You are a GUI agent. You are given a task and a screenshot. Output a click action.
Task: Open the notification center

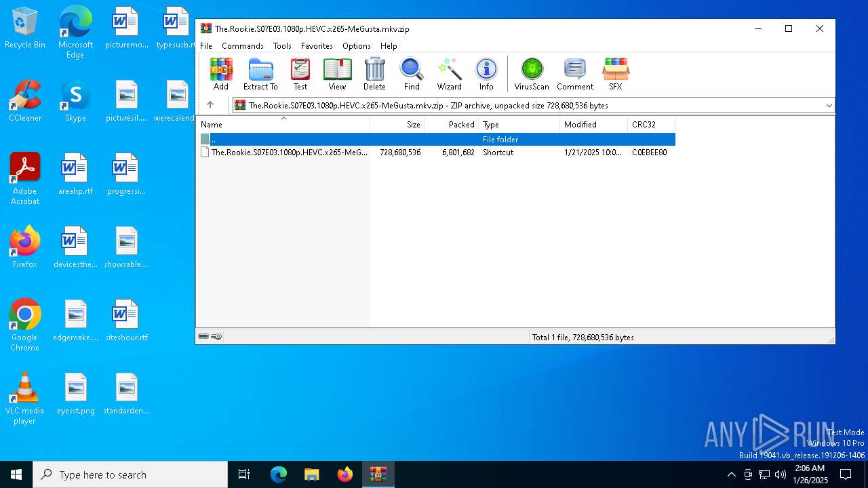846,474
